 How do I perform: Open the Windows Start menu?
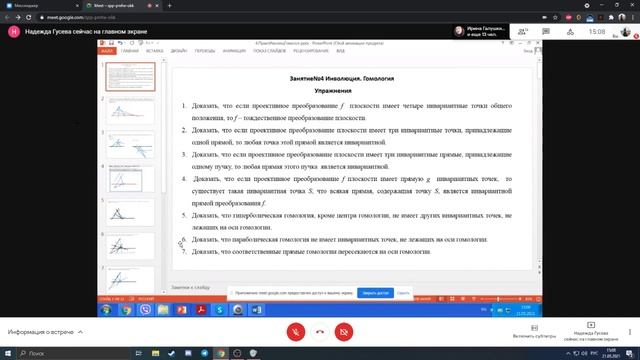coord(7,353)
